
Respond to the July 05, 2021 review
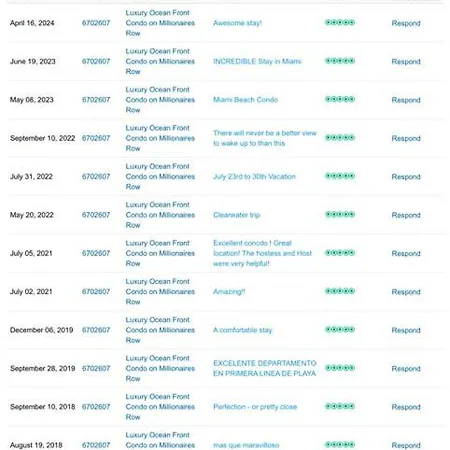[x=406, y=253]
